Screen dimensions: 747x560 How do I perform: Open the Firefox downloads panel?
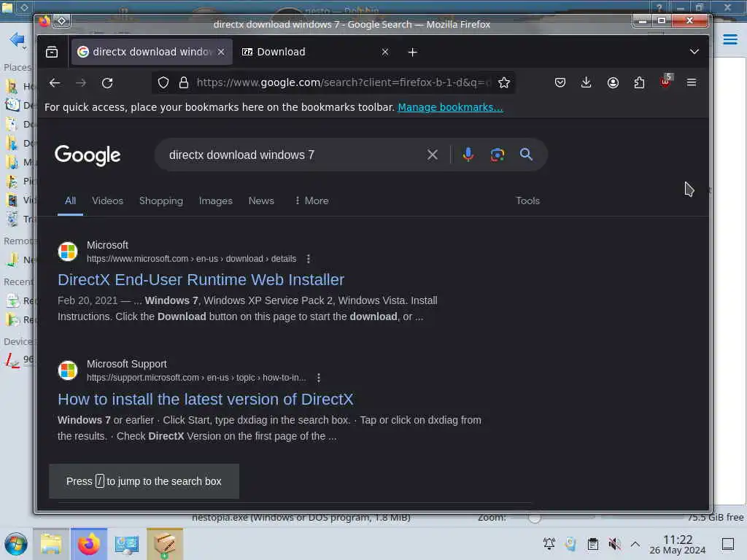point(587,83)
